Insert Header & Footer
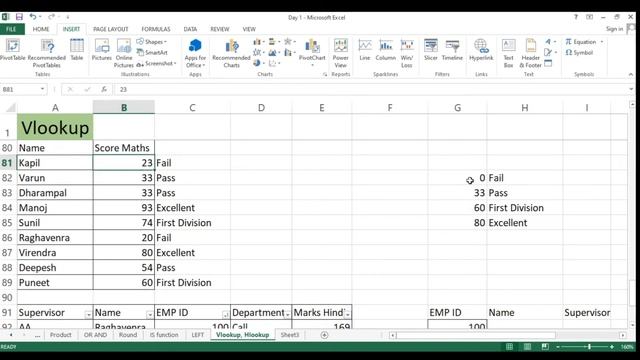Viewport: 640px width, 360px height. coord(531,53)
